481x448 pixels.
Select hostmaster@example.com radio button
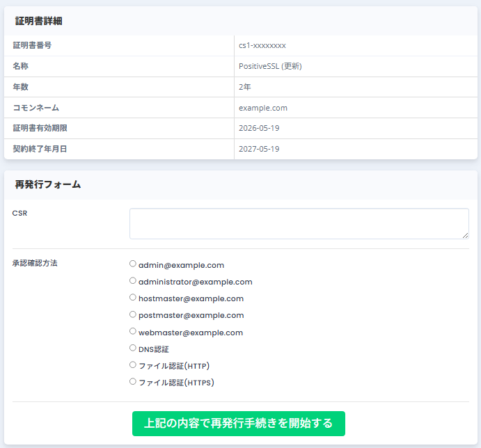133,298
